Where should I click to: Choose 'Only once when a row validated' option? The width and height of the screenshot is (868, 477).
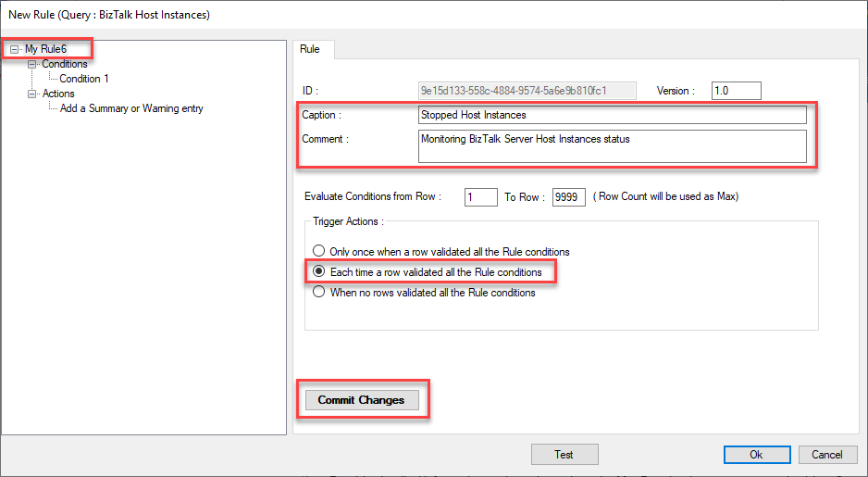click(319, 252)
